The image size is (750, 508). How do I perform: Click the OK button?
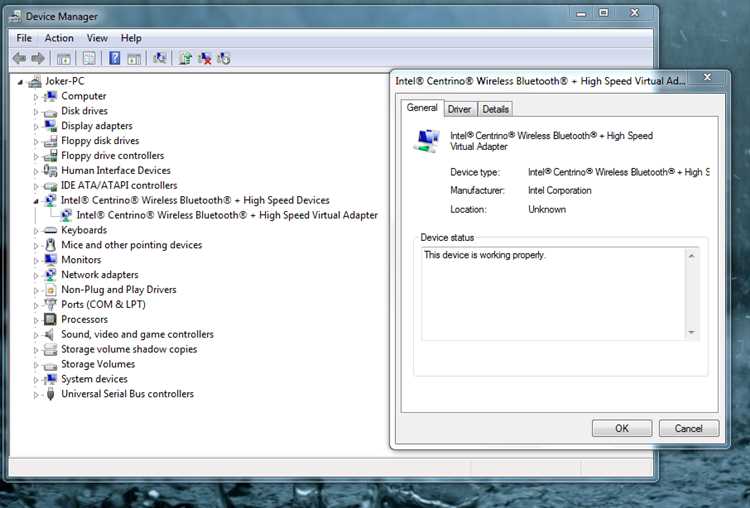point(622,428)
